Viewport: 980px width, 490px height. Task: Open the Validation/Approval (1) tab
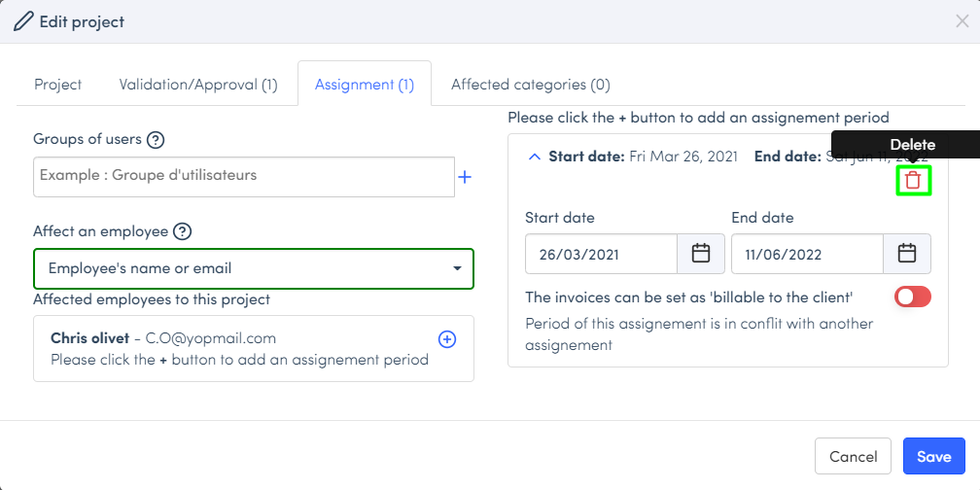[x=198, y=85]
